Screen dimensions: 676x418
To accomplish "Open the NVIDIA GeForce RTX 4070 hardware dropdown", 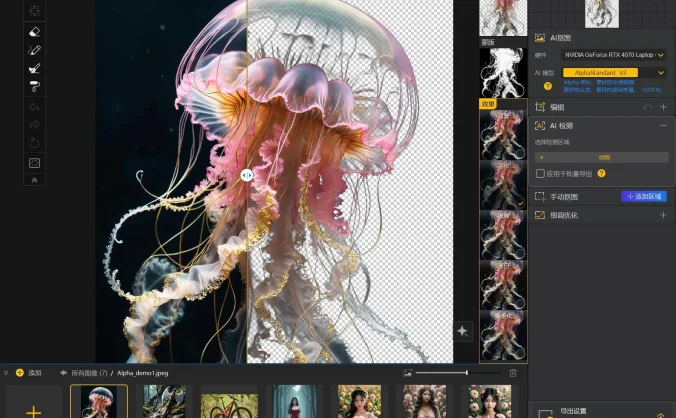I will coord(613,55).
